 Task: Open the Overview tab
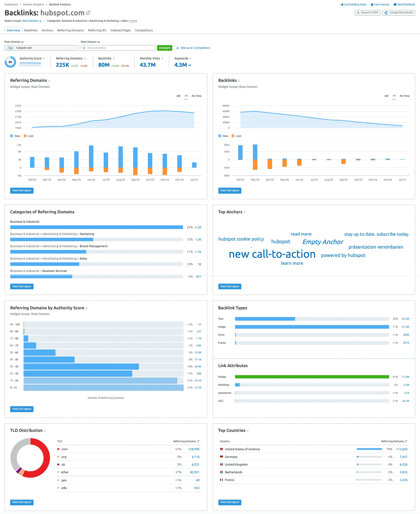pyautogui.click(x=13, y=30)
